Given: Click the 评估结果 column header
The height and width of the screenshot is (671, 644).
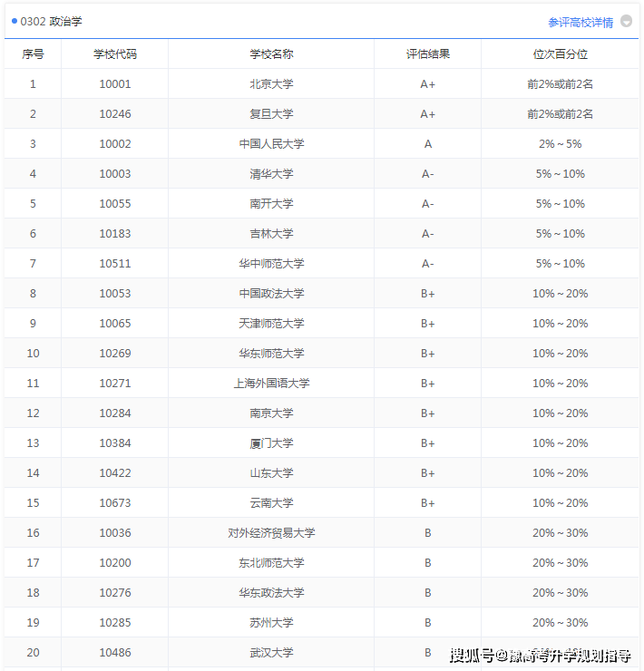Looking at the screenshot, I should (x=428, y=54).
